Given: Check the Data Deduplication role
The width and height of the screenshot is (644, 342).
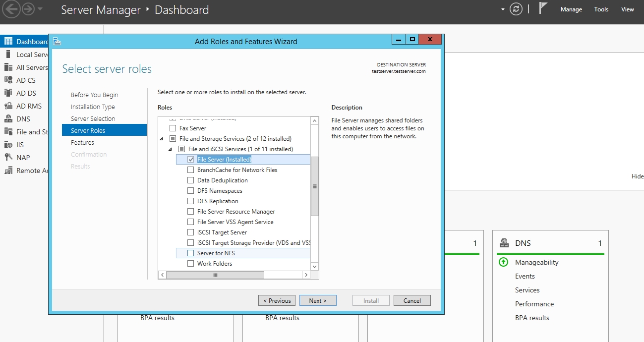Looking at the screenshot, I should pos(191,180).
